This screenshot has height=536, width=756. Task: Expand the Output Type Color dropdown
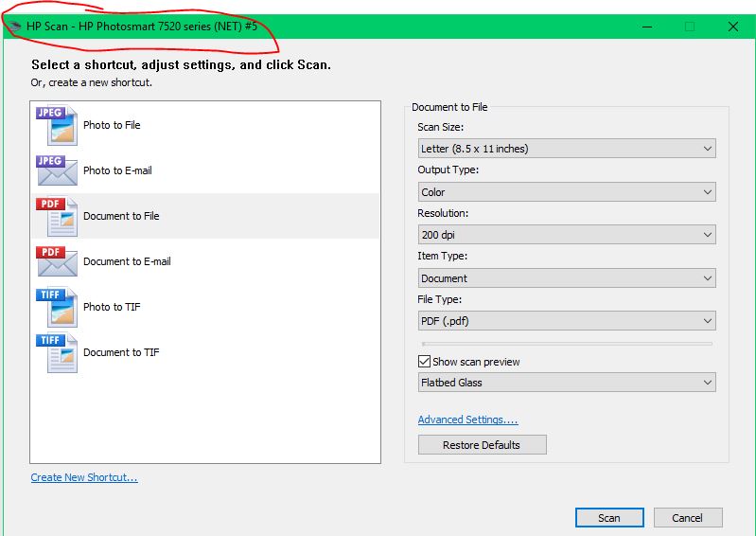click(566, 192)
